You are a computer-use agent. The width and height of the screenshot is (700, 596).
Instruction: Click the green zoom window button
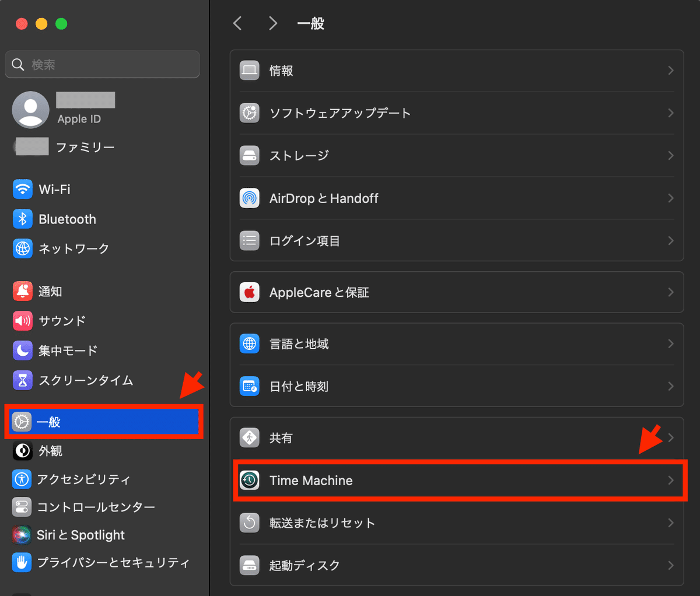pos(61,24)
